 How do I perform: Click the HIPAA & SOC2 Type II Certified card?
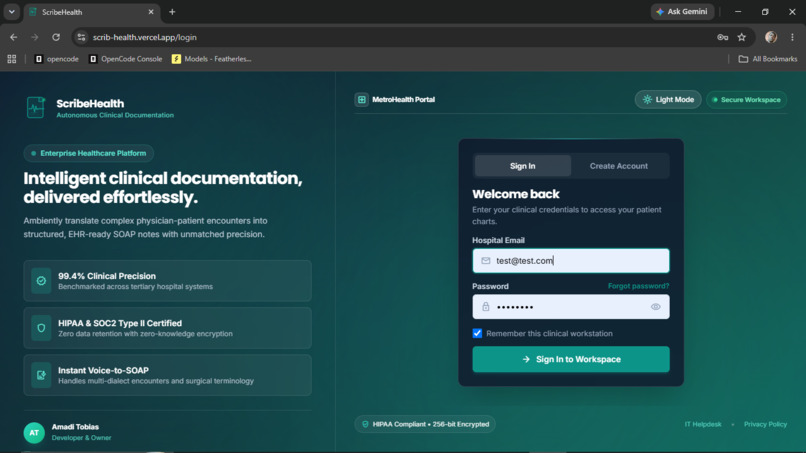(x=168, y=328)
